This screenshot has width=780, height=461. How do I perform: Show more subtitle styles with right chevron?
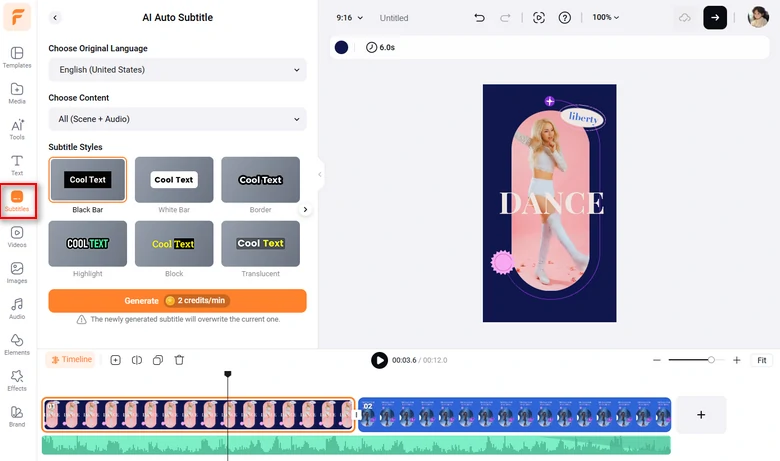[x=305, y=209]
